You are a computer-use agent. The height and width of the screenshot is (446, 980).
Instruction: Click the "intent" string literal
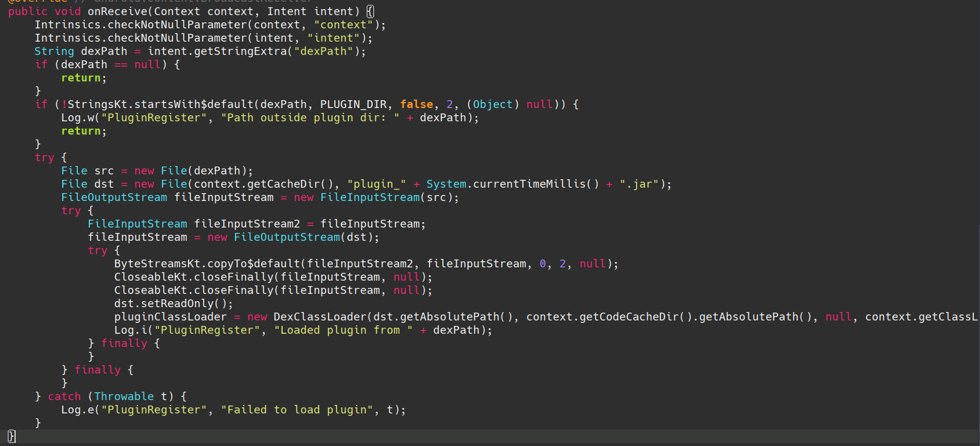click(334, 38)
